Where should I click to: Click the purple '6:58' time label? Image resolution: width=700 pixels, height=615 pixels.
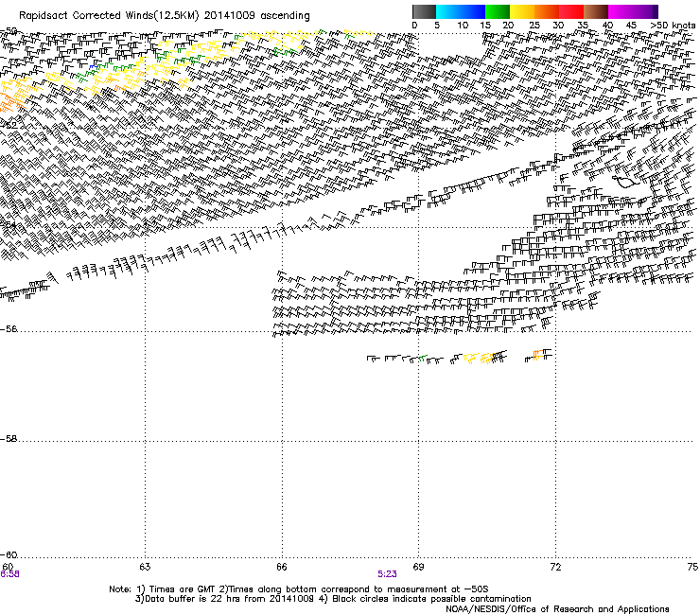(9, 574)
